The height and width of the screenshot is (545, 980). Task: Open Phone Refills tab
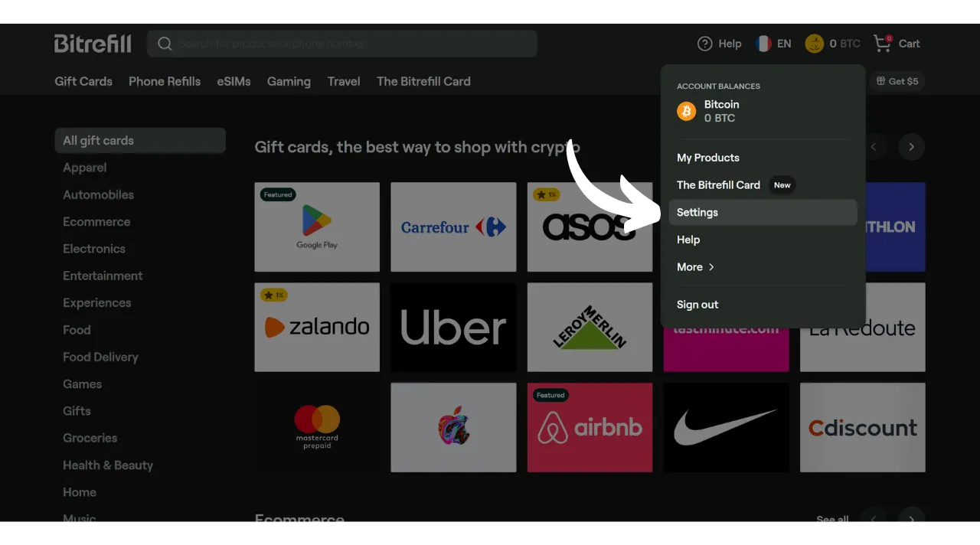165,81
